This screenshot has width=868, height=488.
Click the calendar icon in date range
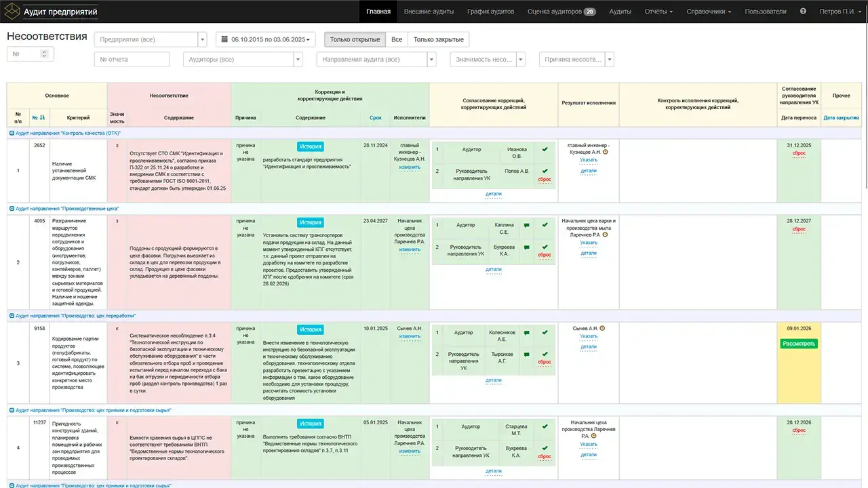[225, 40]
